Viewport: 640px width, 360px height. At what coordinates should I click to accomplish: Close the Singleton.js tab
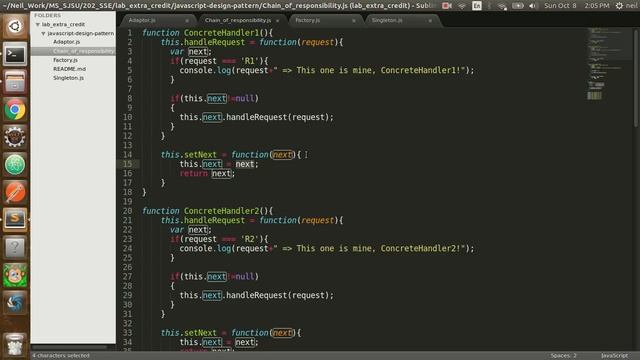430,20
